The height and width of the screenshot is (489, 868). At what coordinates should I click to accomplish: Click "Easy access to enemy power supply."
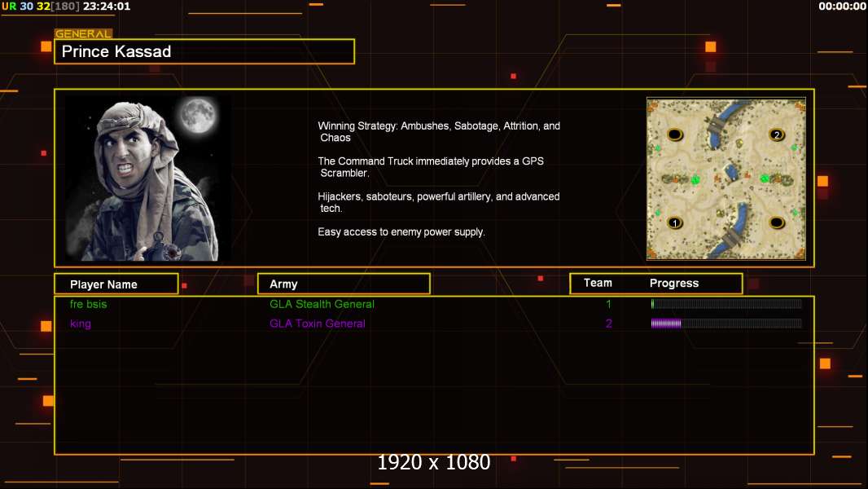tap(401, 232)
